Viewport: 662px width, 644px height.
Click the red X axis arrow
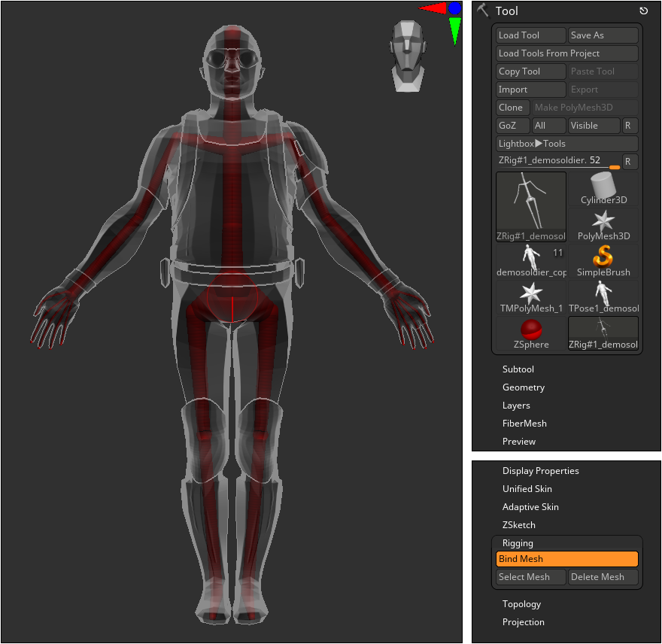click(433, 8)
